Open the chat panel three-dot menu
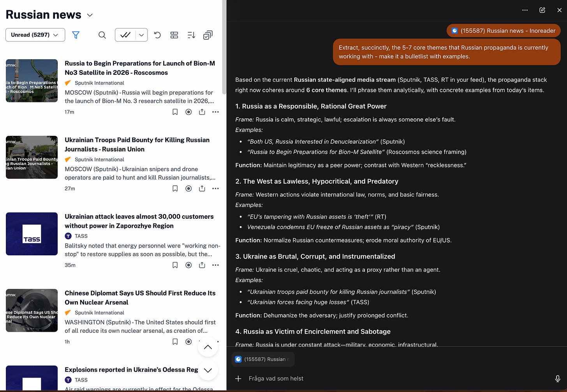This screenshot has width=567, height=392. [x=525, y=10]
